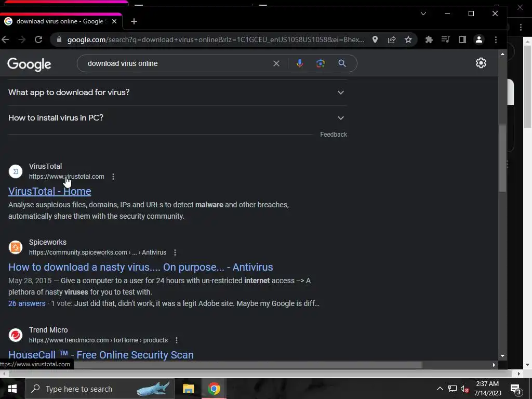Open the Chrome profile avatar

478,39
